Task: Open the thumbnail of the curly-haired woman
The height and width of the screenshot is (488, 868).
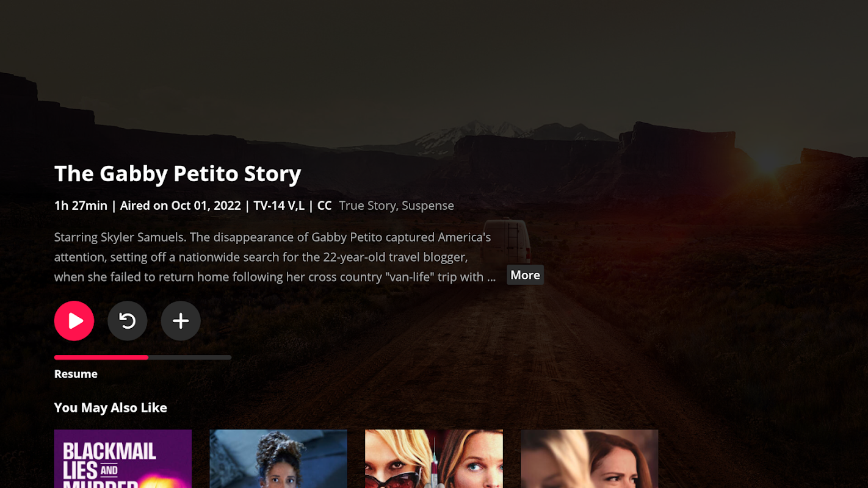Action: coord(278,459)
